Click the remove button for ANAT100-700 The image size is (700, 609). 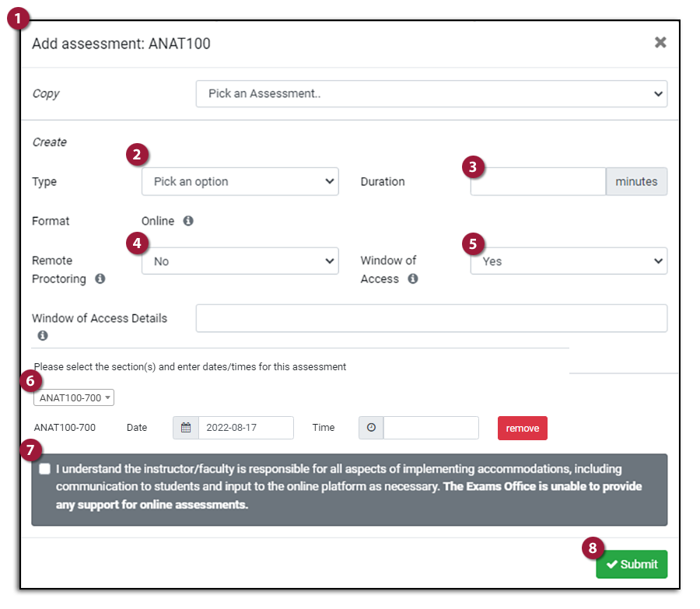coord(522,428)
